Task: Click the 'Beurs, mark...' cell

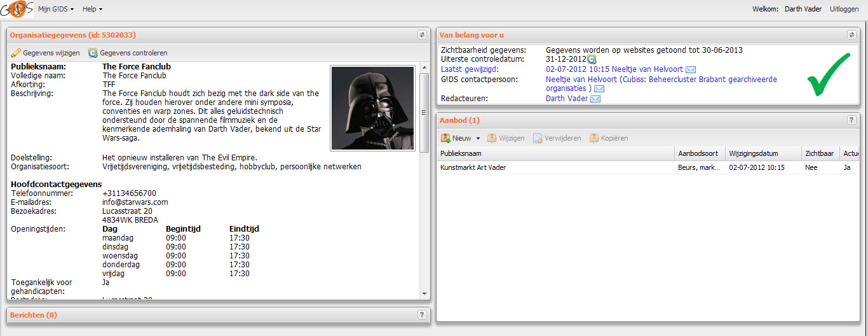Action: tap(700, 167)
